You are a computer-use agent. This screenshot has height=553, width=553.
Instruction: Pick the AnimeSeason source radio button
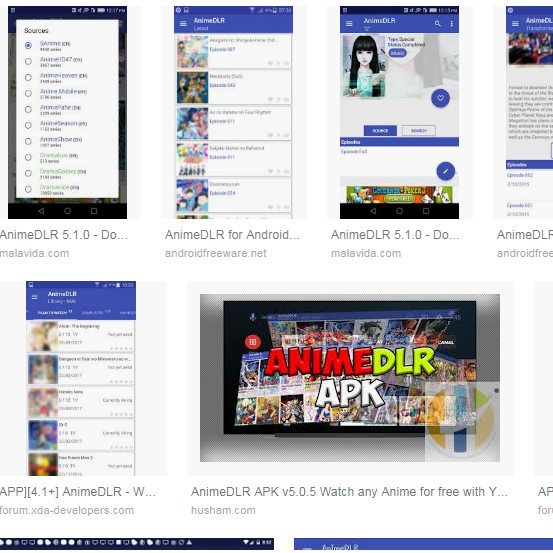pos(28,125)
